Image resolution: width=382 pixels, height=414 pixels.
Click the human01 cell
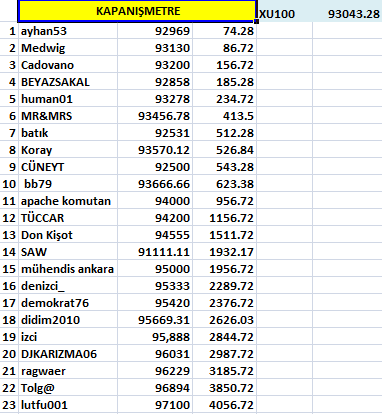coord(68,99)
